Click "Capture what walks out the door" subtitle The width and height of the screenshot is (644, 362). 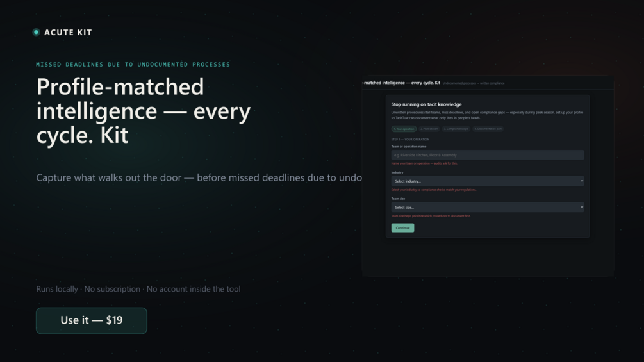click(x=199, y=177)
